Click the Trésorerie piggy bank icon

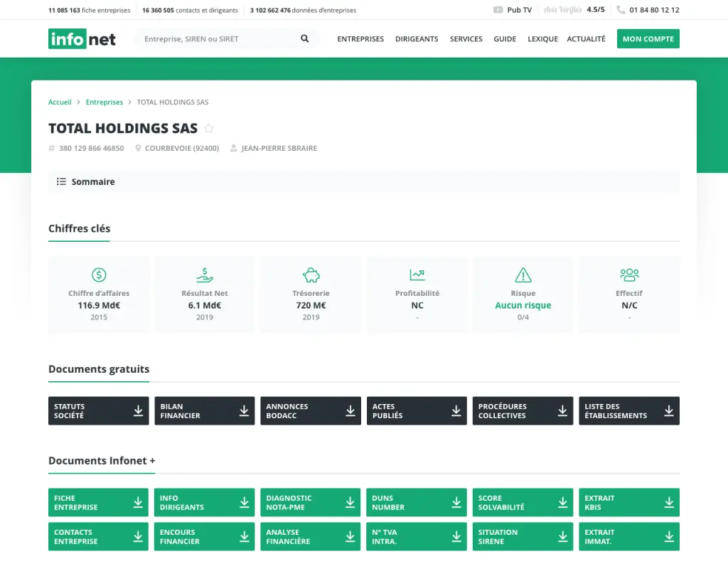tap(311, 275)
